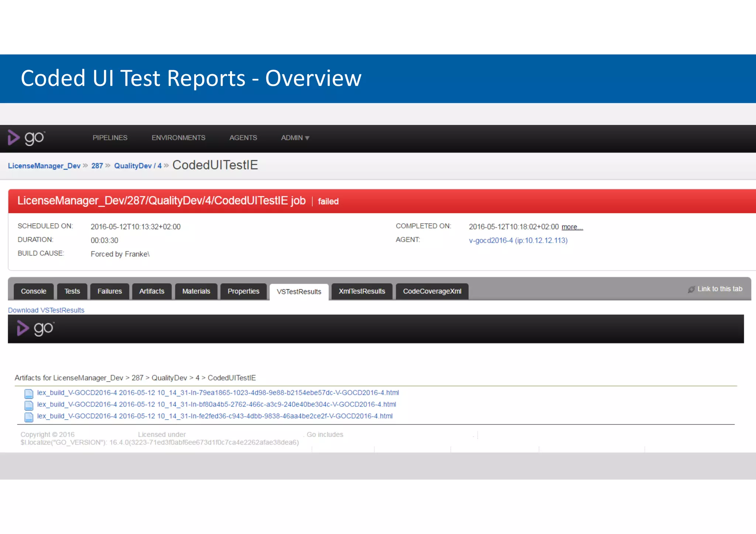Image resolution: width=756 pixels, height=534 pixels.
Task: Open the AGENTS page
Action: pos(243,138)
